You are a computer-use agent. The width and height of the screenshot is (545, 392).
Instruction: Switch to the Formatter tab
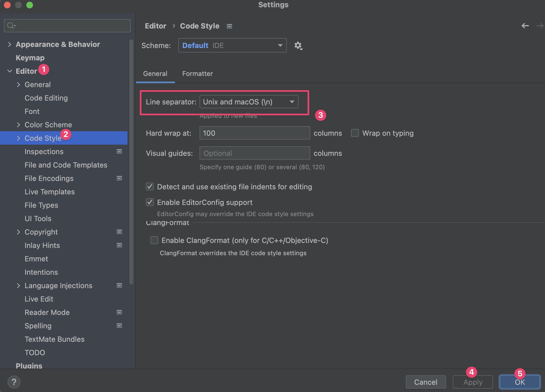[197, 74]
